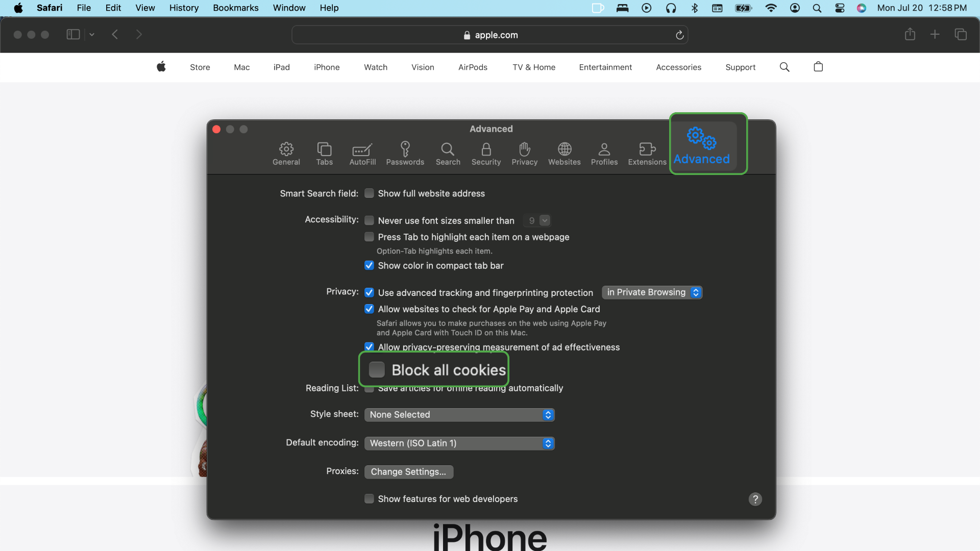
Task: Open the Wi-Fi status menu
Action: (771, 8)
